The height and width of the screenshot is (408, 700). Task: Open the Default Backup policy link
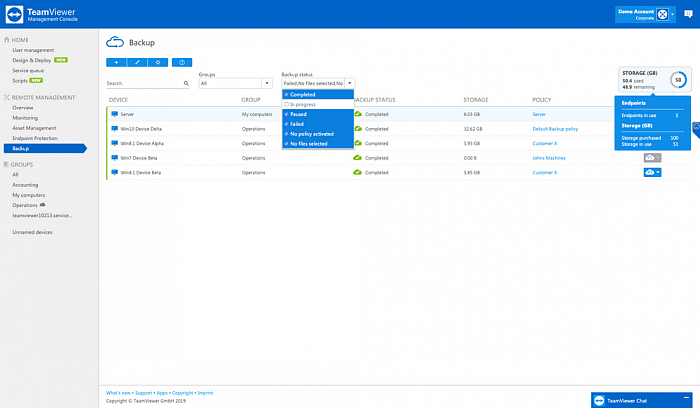[x=555, y=129]
